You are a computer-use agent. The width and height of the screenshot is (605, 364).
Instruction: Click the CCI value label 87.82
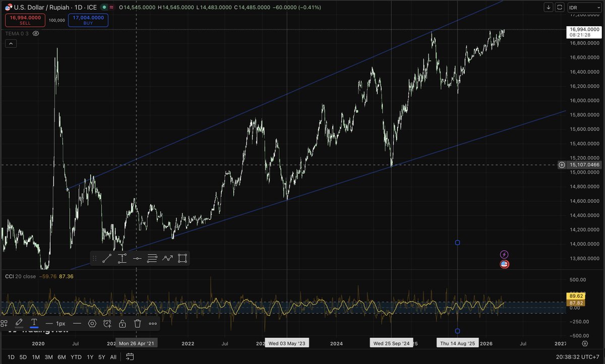coord(575,302)
